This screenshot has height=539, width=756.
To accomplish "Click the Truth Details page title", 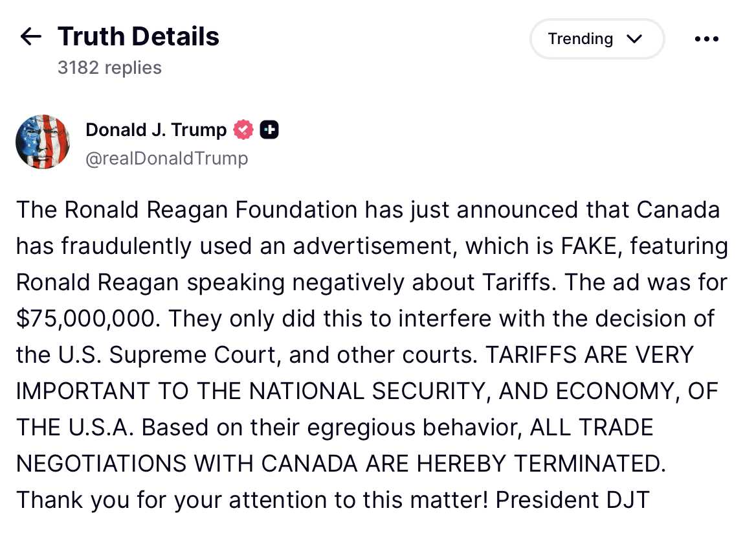I will click(x=139, y=37).
